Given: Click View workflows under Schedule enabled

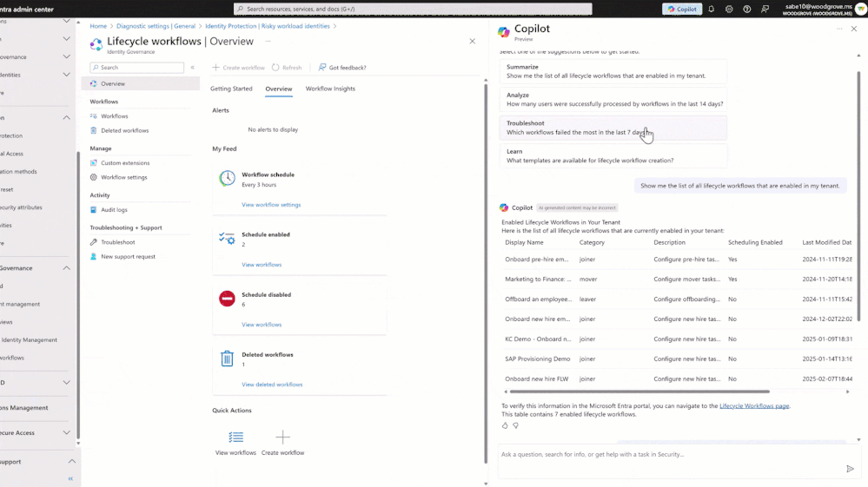Looking at the screenshot, I should click(262, 265).
